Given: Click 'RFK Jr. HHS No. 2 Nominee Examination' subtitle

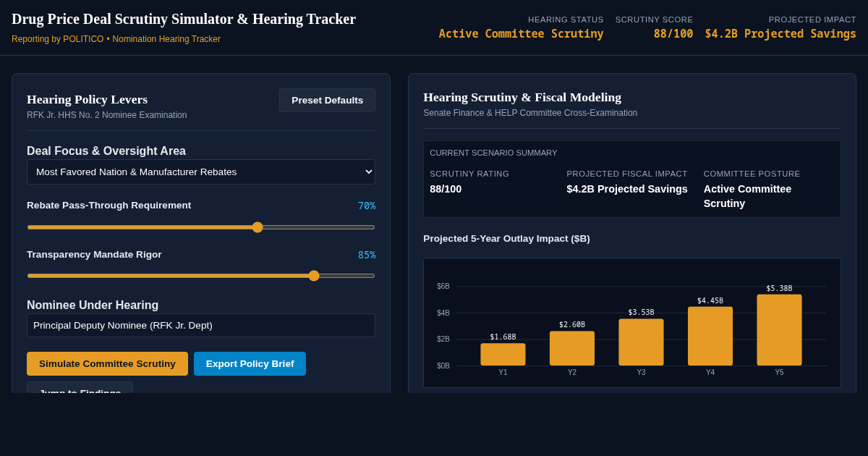Looking at the screenshot, I should coord(106,115).
